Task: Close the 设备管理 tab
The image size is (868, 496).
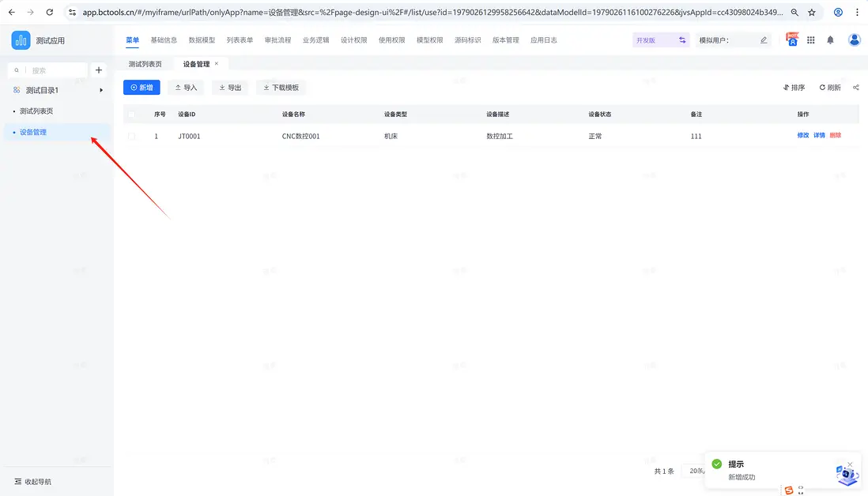Action: pyautogui.click(x=217, y=64)
